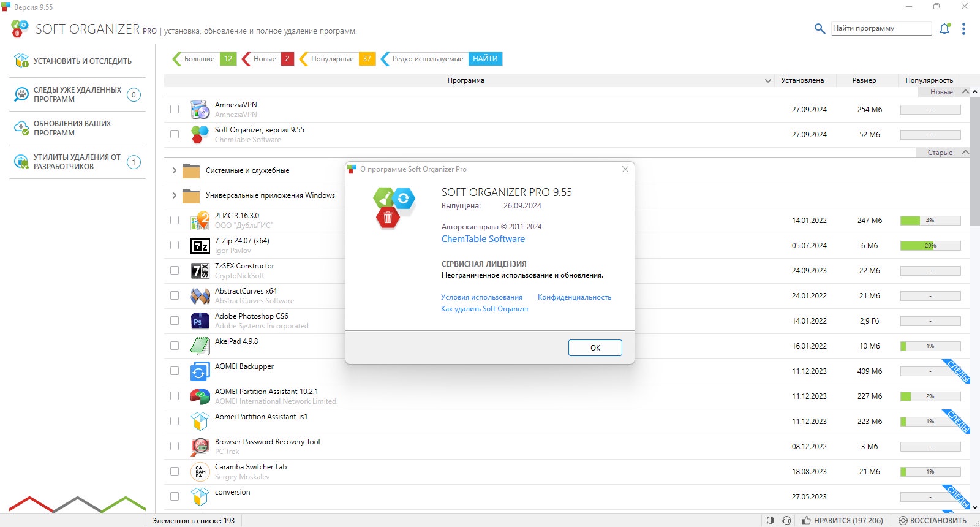
Task: Click OK in the About dialog
Action: coord(595,347)
